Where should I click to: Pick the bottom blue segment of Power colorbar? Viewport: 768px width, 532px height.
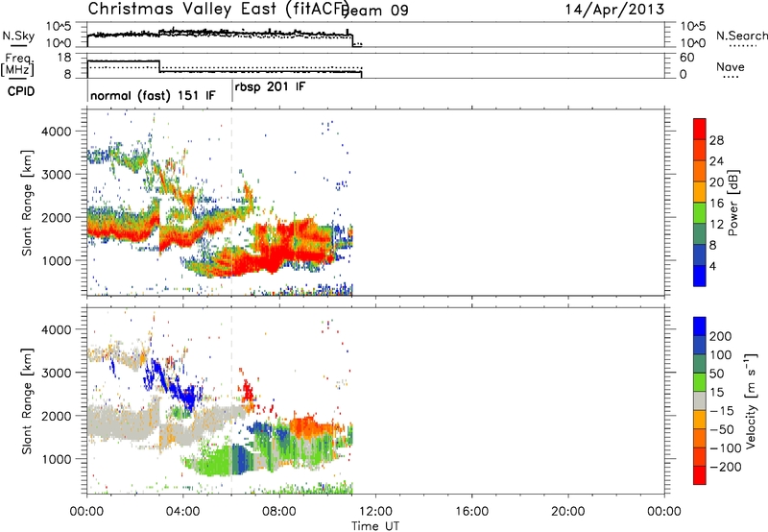[x=700, y=276]
